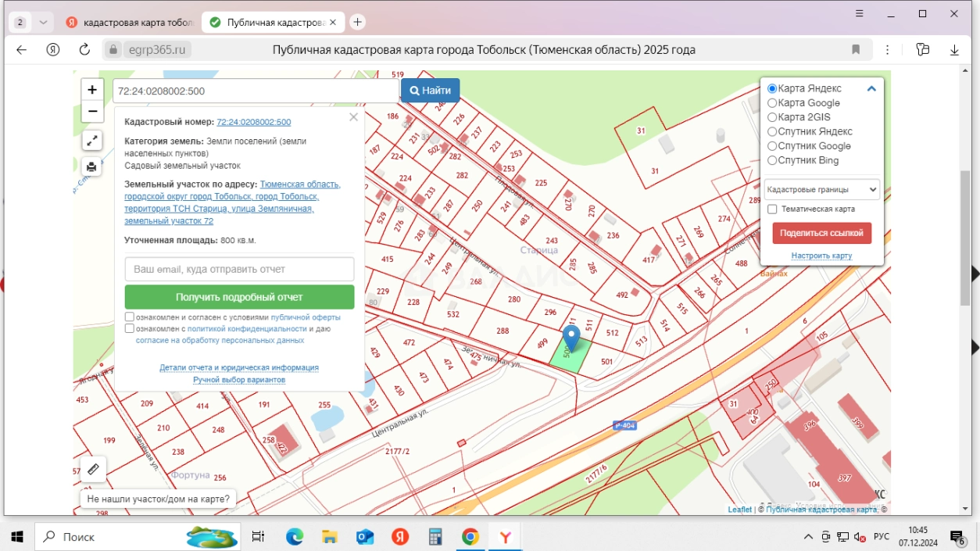The image size is (980, 551).
Task: Bookmark this page in address bar
Action: (x=856, y=50)
